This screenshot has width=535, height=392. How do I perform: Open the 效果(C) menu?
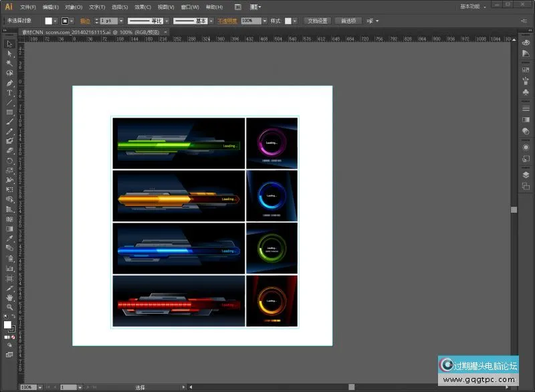coord(142,7)
